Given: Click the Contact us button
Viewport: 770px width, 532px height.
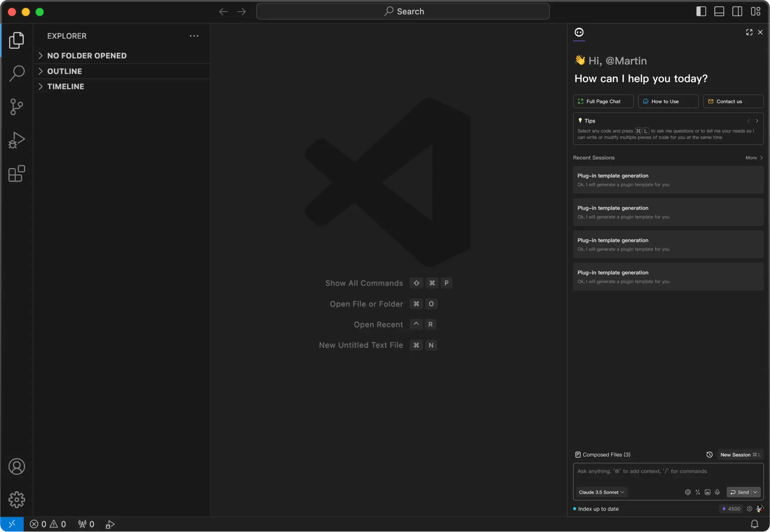Looking at the screenshot, I should (x=733, y=101).
